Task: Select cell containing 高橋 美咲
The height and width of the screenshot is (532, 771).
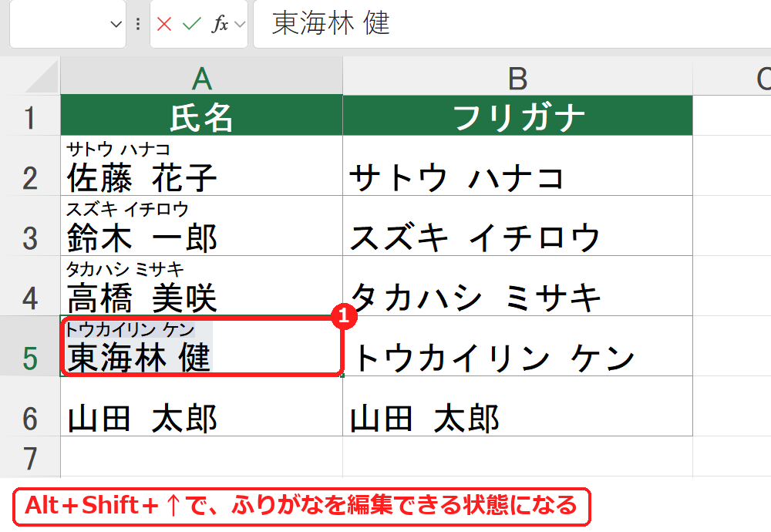Action: [201, 286]
